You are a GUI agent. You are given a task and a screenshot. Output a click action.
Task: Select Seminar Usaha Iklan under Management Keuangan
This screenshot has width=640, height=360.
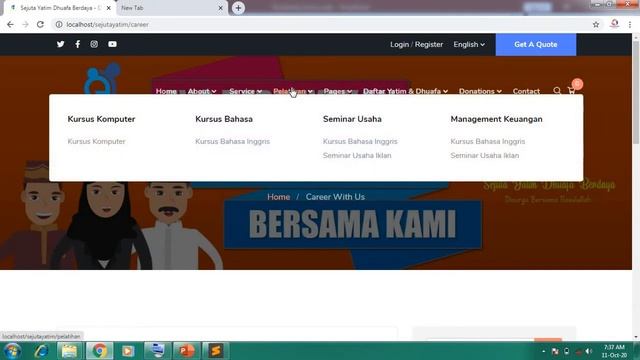[484, 156]
